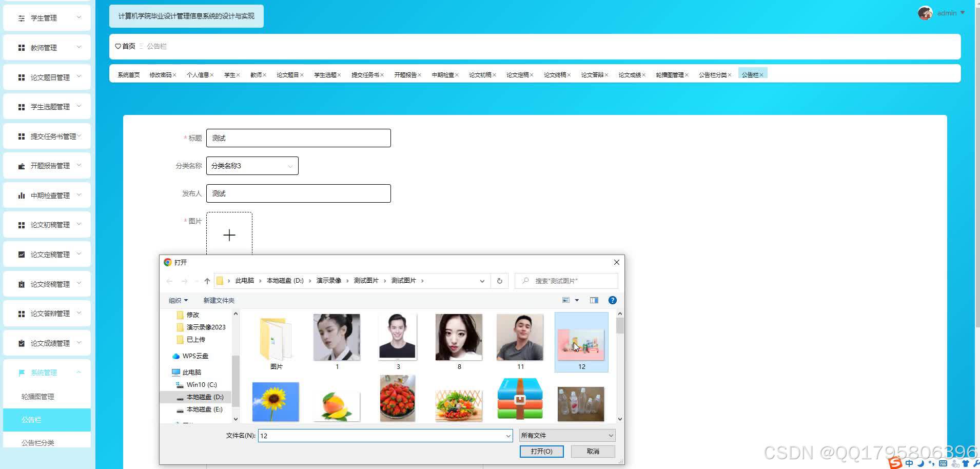The width and height of the screenshot is (980, 469).
Task: Open the 轮播图管理 submenu item
Action: [x=47, y=397]
